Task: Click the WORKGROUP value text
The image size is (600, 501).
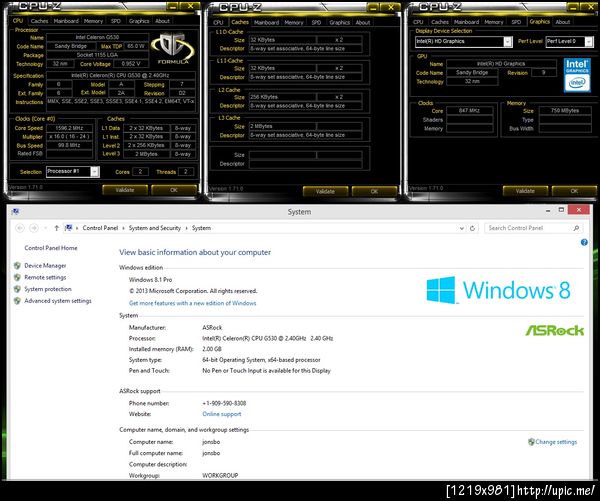Action: point(220,475)
